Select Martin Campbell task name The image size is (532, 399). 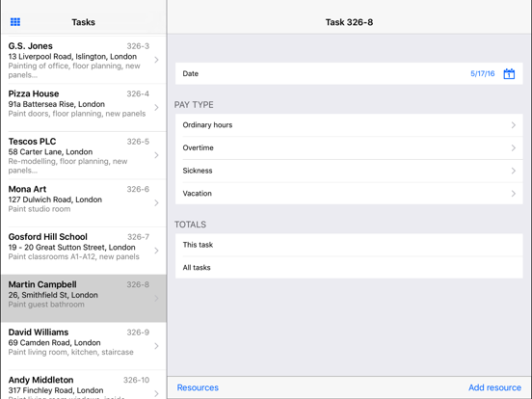tap(42, 284)
